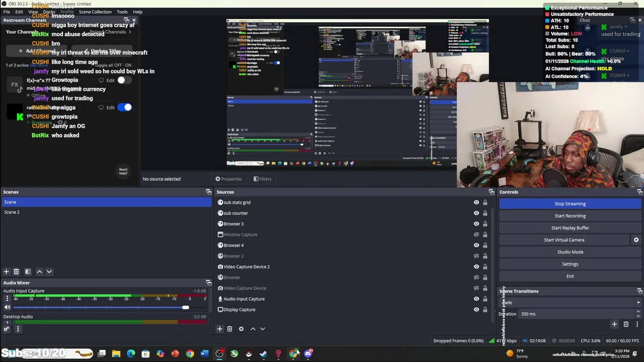Hide the Audio Input Capture source
Image resolution: width=644 pixels, height=362 pixels.
tap(476, 299)
